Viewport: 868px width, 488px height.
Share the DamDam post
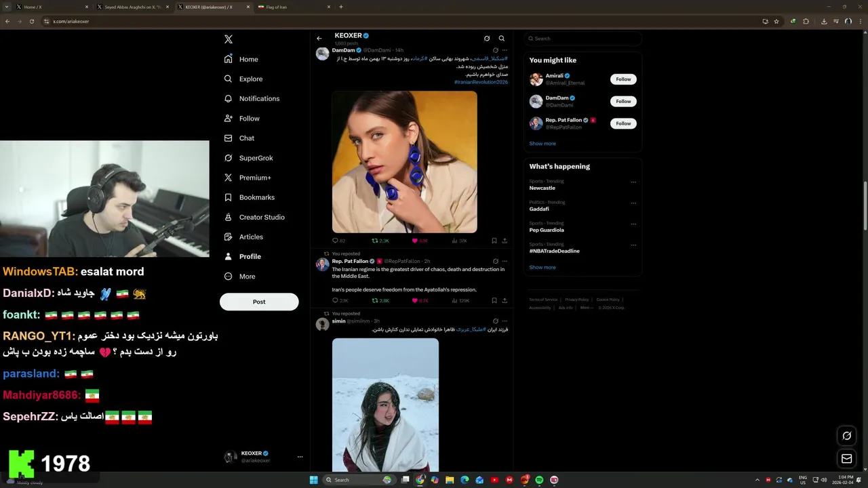tap(505, 241)
